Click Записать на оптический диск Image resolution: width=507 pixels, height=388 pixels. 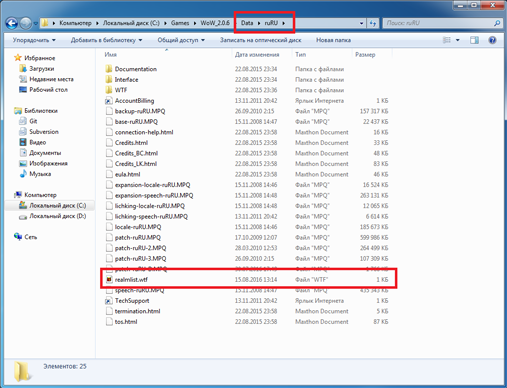[260, 40]
